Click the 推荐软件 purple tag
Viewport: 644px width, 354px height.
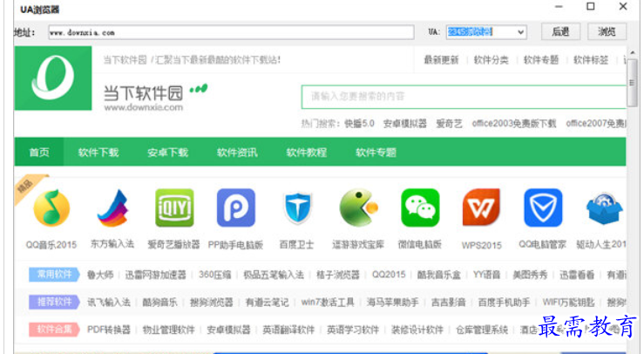pos(54,302)
